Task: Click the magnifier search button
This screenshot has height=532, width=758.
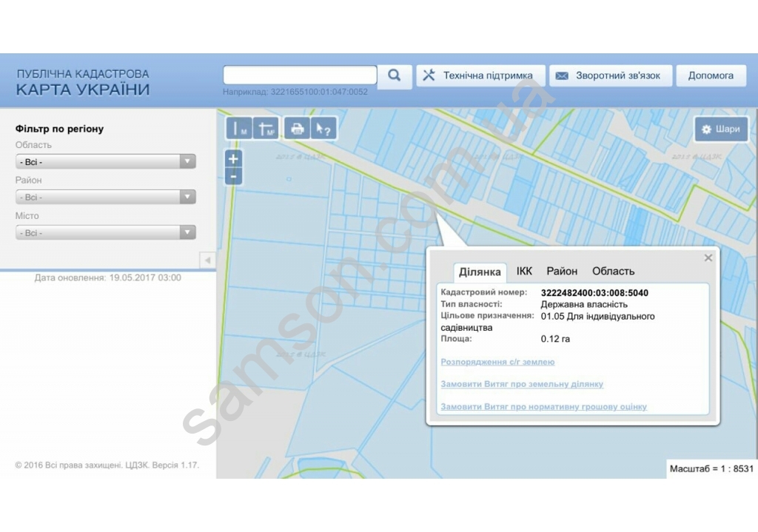Action: (394, 76)
